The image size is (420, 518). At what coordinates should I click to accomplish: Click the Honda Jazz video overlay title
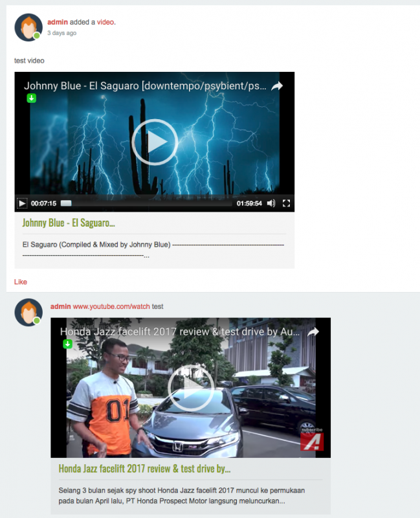tap(180, 332)
